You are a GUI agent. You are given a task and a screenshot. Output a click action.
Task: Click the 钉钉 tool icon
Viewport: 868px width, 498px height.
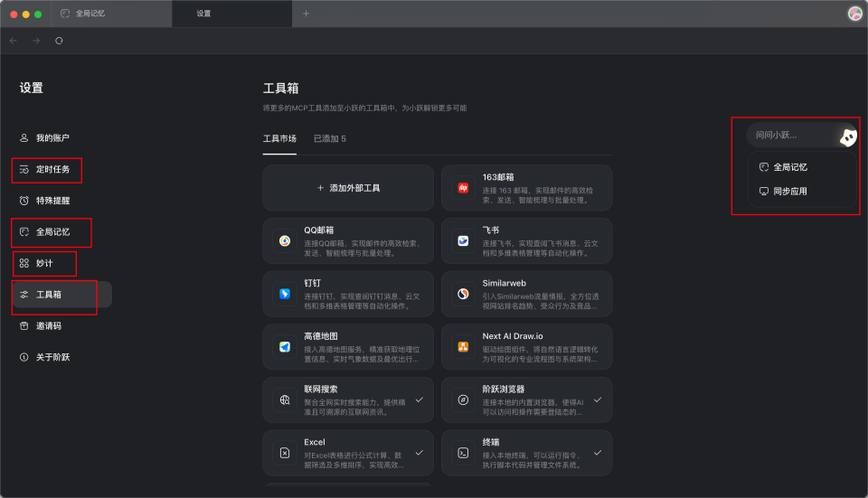(285, 294)
